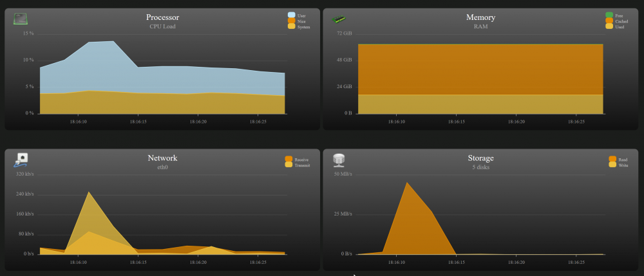Click the 25 MB/s axis label in Storage

pyautogui.click(x=343, y=214)
